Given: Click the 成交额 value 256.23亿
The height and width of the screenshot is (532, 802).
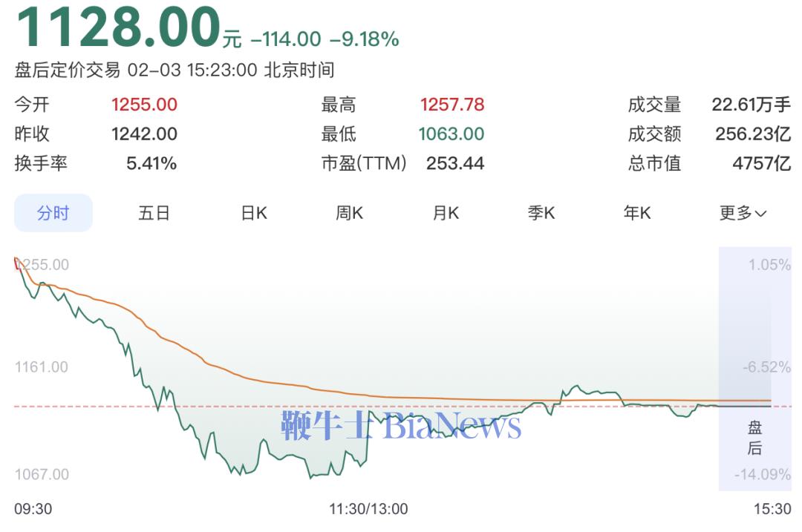Looking at the screenshot, I should [753, 134].
